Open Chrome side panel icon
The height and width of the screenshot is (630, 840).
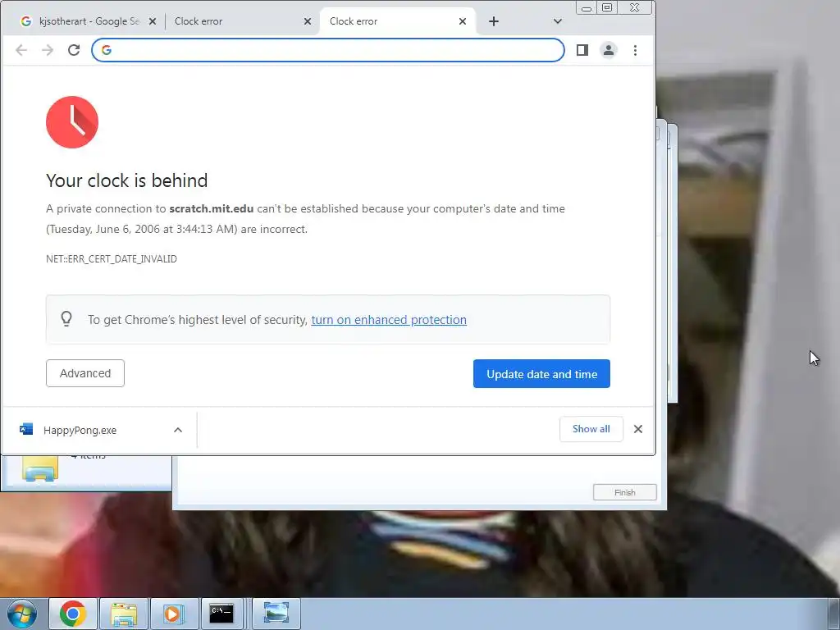pos(582,50)
